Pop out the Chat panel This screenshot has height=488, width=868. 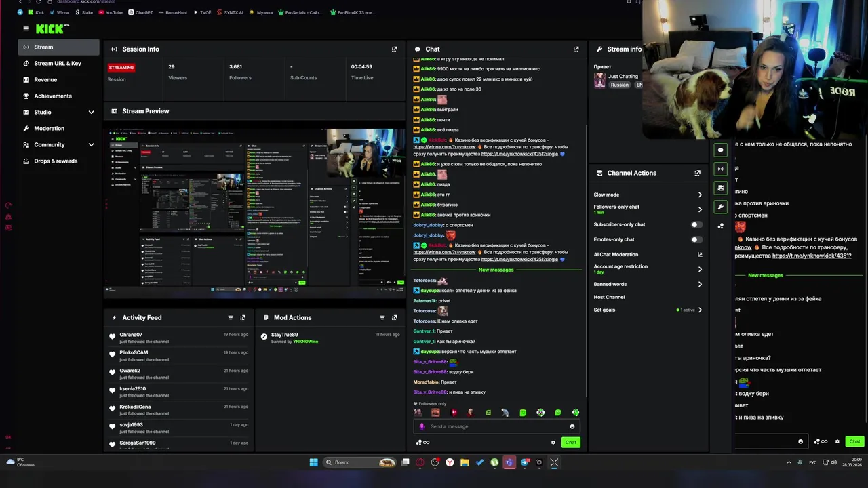576,49
